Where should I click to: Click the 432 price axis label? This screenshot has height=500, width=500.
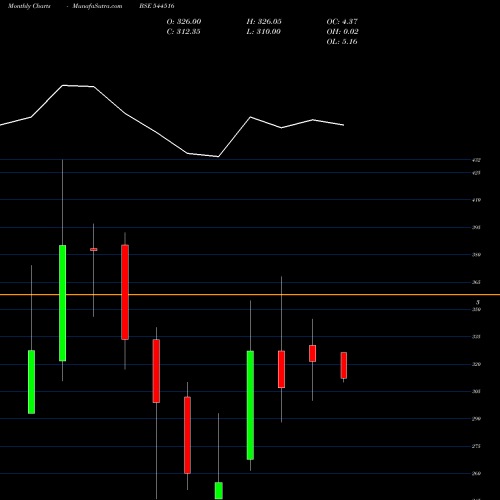pyautogui.click(x=476, y=160)
